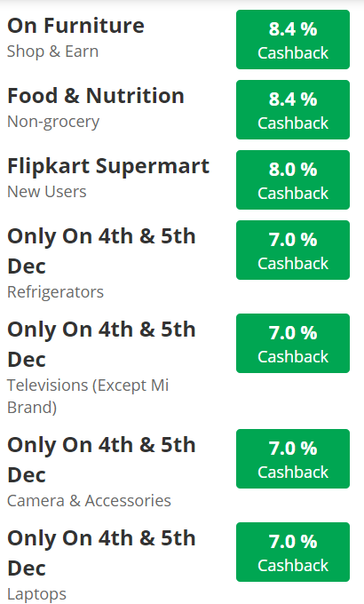The width and height of the screenshot is (364, 604).
Task: Click the Non-grocery subtitle text
Action: [53, 122]
